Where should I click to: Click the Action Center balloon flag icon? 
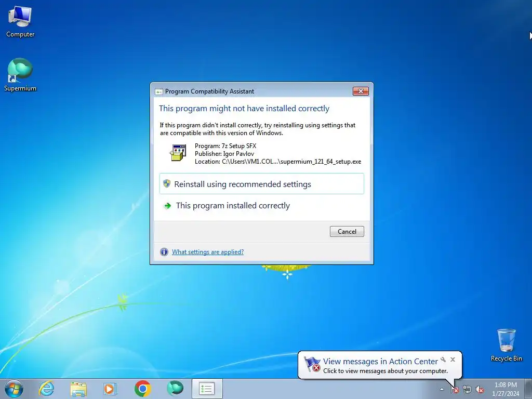click(x=312, y=364)
